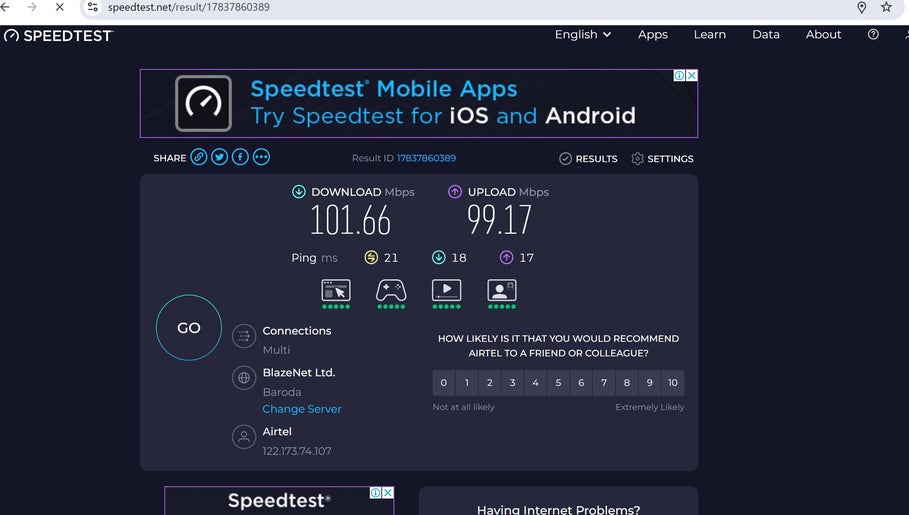Click the download latency icon showing 18
The image size is (909, 515).
pos(439,257)
